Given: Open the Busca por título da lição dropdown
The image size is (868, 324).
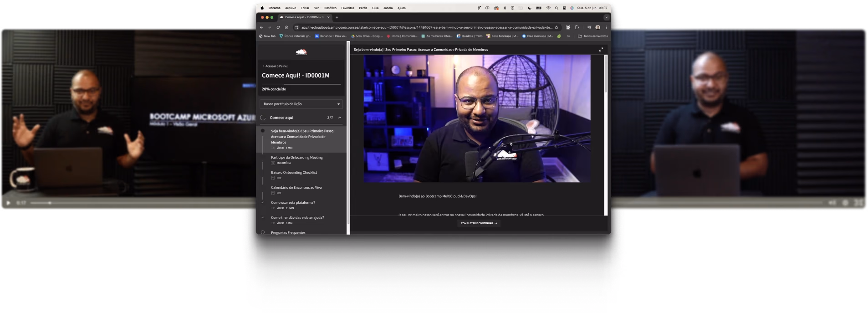Looking at the screenshot, I should pos(301,104).
